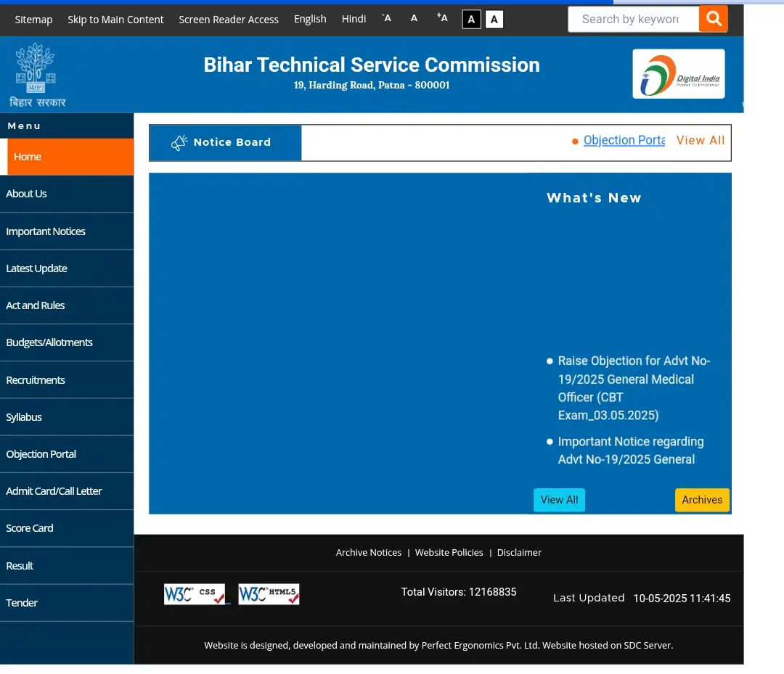Increase font size with +A

pos(441,18)
